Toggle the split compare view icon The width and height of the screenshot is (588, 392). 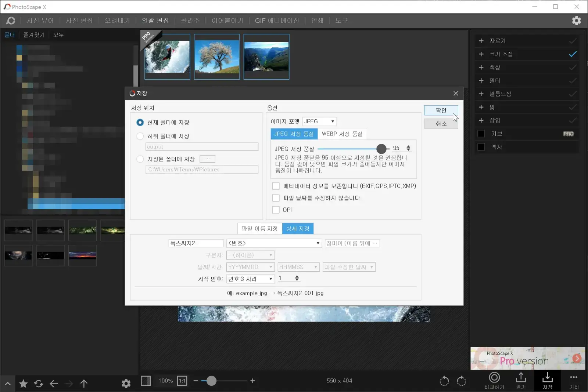146,381
